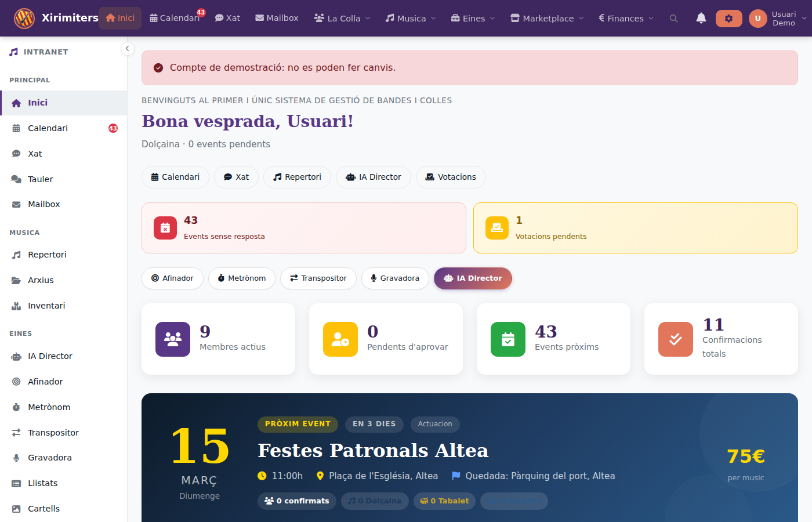The width and height of the screenshot is (812, 522).
Task: Click the notification bell icon
Action: (701, 19)
